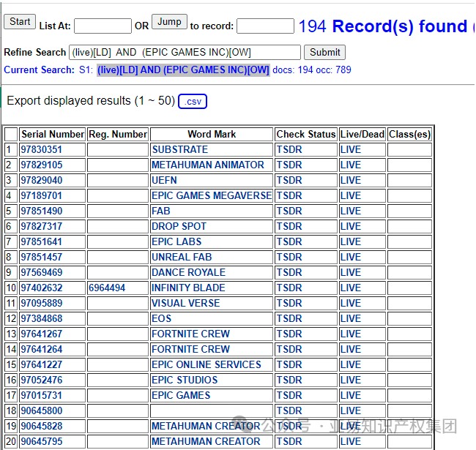This screenshot has width=476, height=450.
Task: Click LIVE status in FAB row
Action: pyautogui.click(x=351, y=211)
